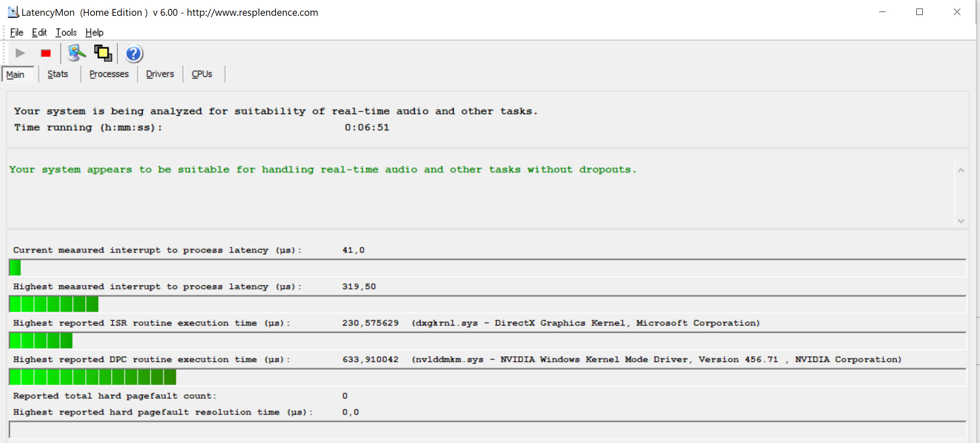Click the time running value 0:06:51

367,127
